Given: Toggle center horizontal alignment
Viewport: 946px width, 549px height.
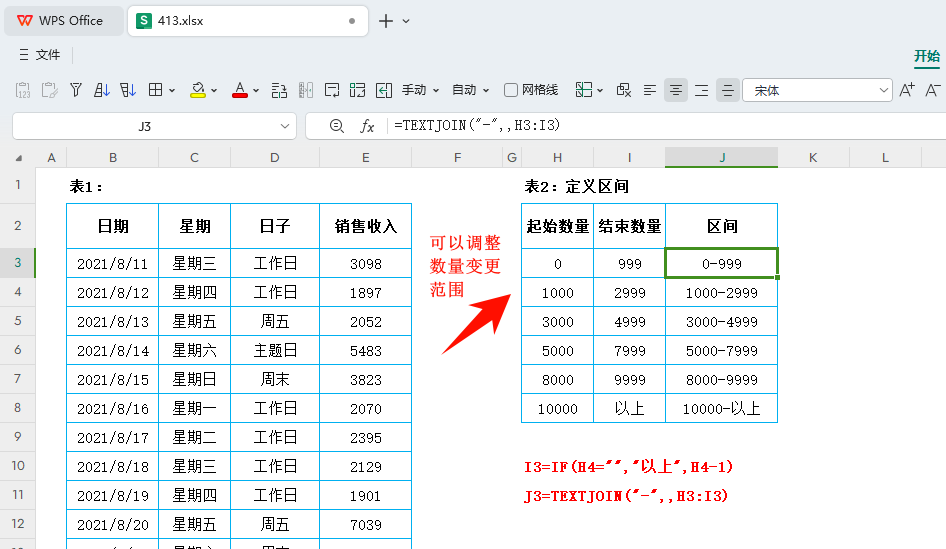Looking at the screenshot, I should (676, 90).
